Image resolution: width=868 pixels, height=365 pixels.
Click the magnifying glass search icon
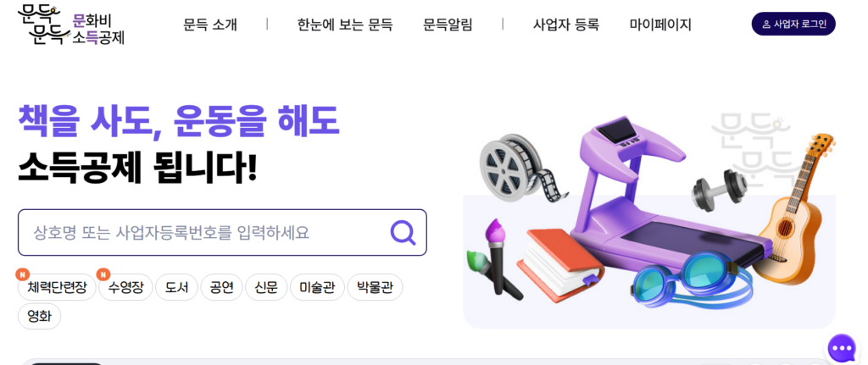(403, 232)
